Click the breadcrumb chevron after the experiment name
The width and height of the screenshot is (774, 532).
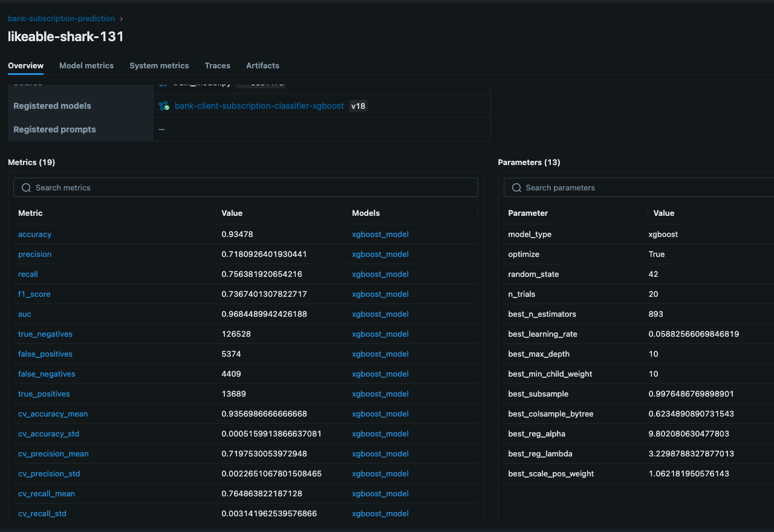[121, 19]
